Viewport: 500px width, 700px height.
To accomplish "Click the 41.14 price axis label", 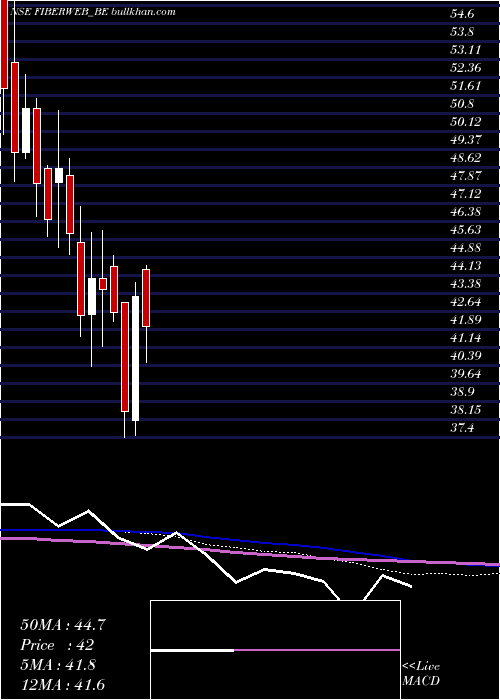I will click(465, 338).
